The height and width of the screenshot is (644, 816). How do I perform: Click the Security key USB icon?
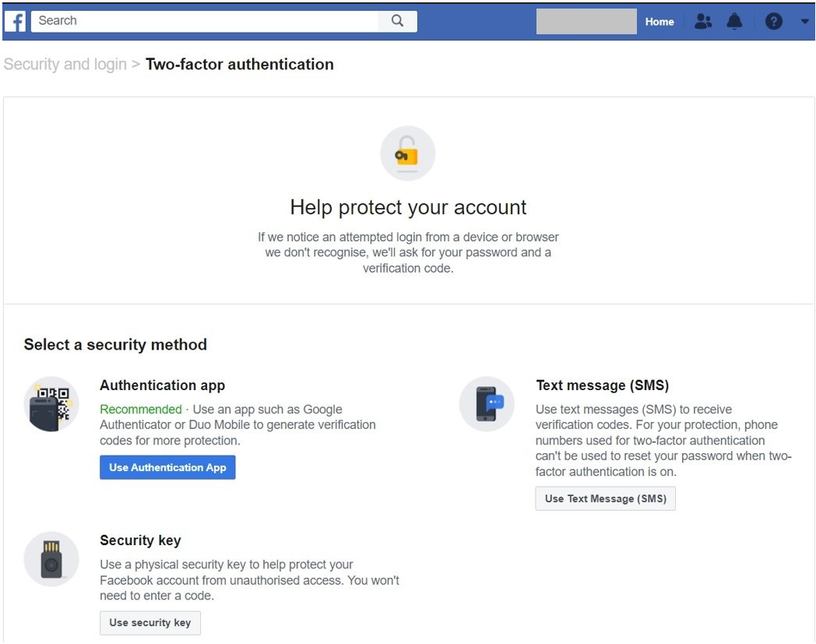(x=51, y=558)
